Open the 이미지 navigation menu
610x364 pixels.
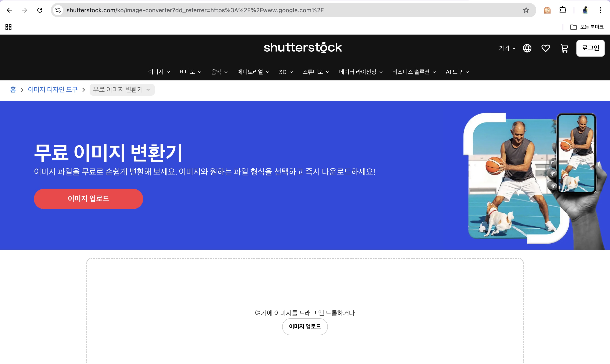[x=159, y=72]
